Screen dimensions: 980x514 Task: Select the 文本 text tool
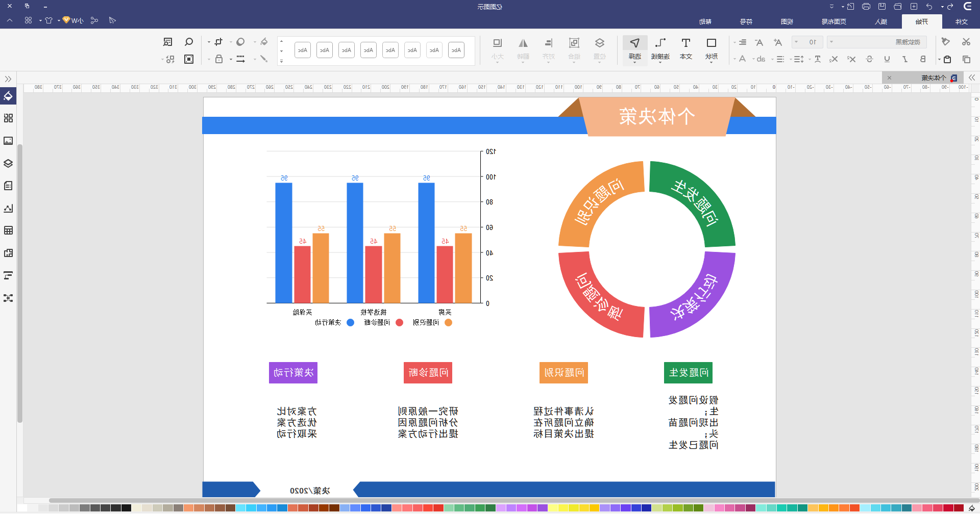pyautogui.click(x=685, y=49)
